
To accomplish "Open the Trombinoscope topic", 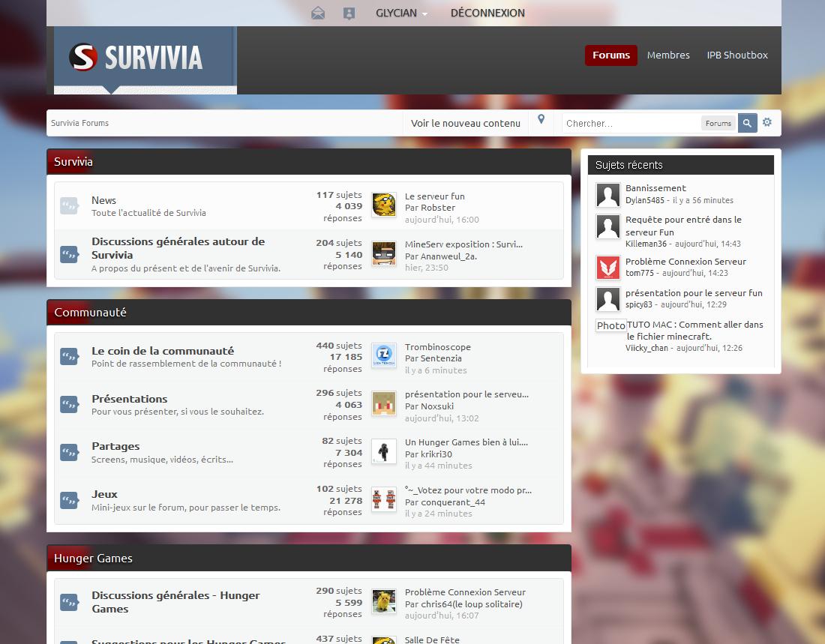I will [438, 347].
